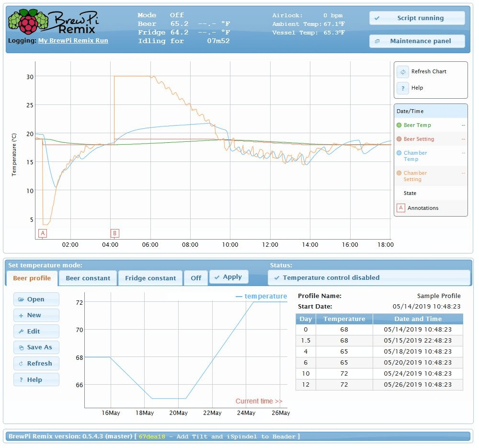Select the Fridge constant tab
The image size is (479, 448).
[150, 278]
